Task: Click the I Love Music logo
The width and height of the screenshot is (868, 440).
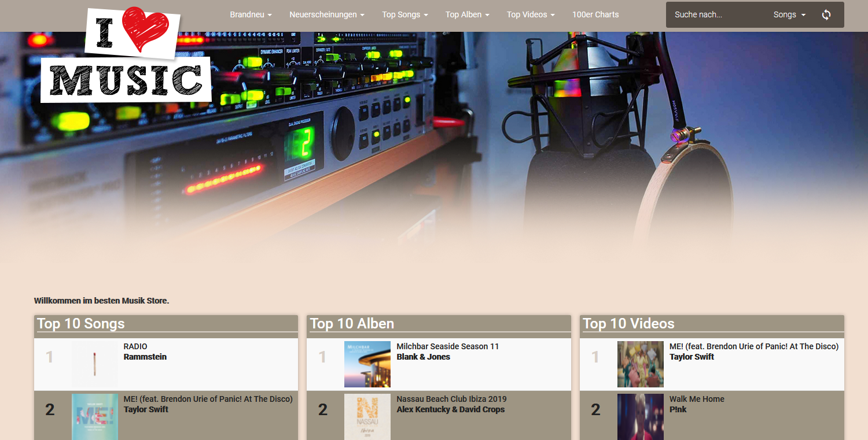Action: point(125,55)
